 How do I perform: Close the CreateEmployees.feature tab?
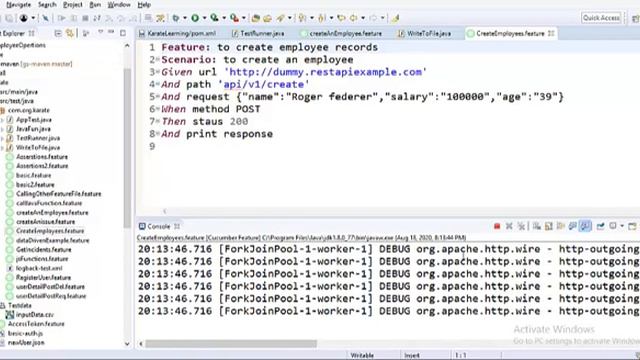tap(551, 33)
